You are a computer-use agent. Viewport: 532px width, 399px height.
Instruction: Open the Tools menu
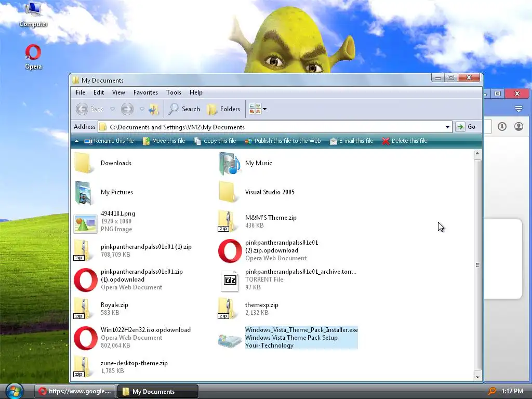(174, 92)
